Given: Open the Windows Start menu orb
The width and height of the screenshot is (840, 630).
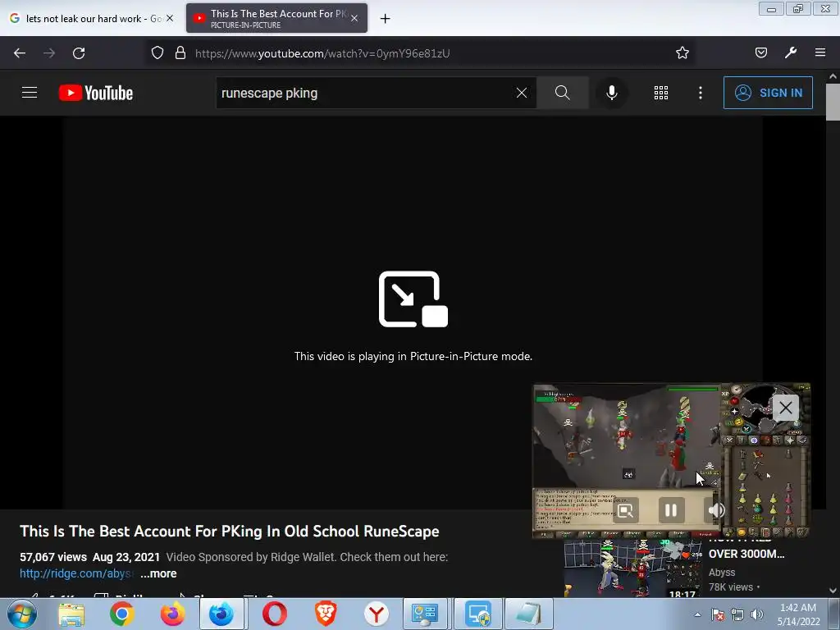Looking at the screenshot, I should click(x=22, y=614).
